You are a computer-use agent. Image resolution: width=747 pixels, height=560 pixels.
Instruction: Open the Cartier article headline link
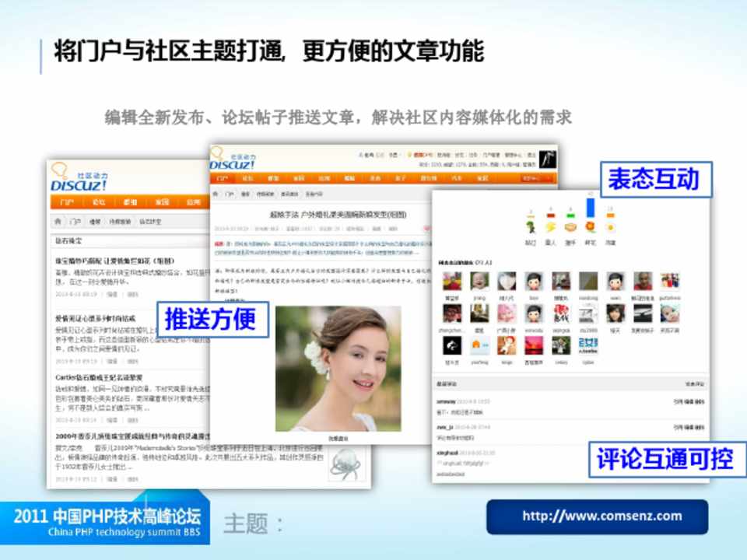click(98, 377)
